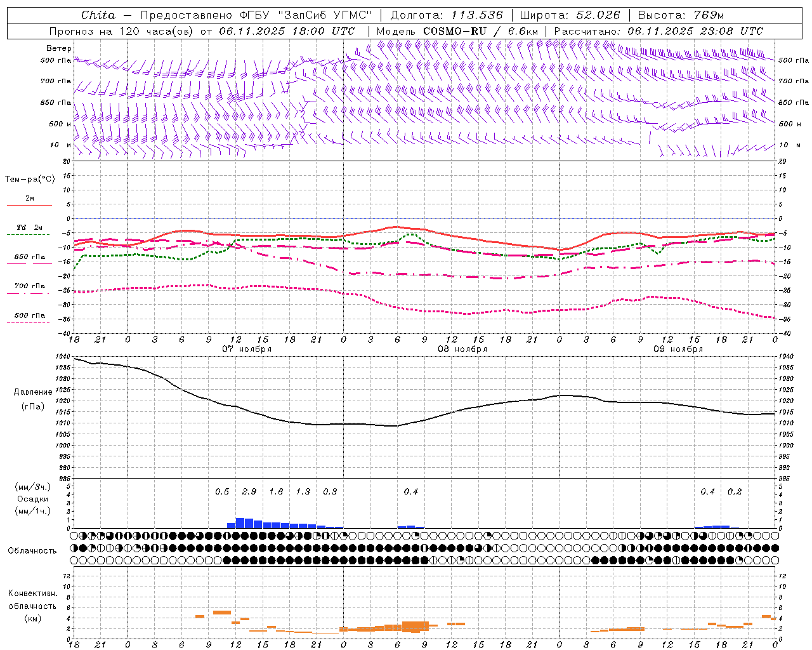Click the precipitation value 1.3
Image resolution: width=812 pixels, height=650 pixels.
(303, 491)
